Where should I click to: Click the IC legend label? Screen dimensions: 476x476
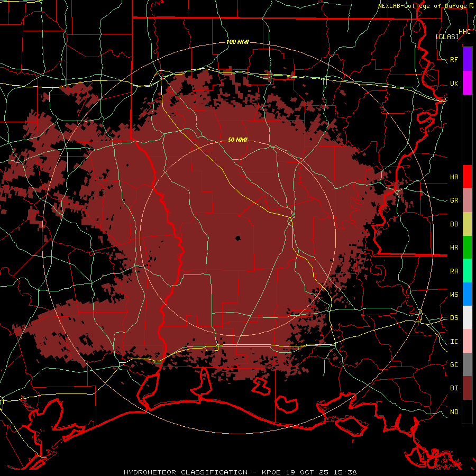[454, 342]
